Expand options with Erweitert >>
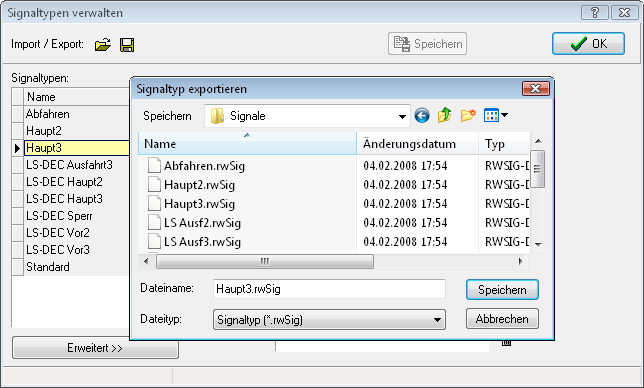Screen dimensions: 644x388 (x=95, y=348)
